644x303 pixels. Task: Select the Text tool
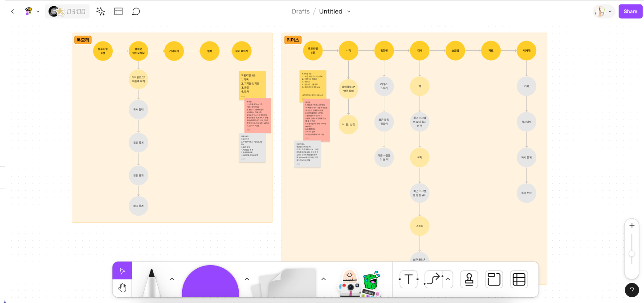[408, 279]
